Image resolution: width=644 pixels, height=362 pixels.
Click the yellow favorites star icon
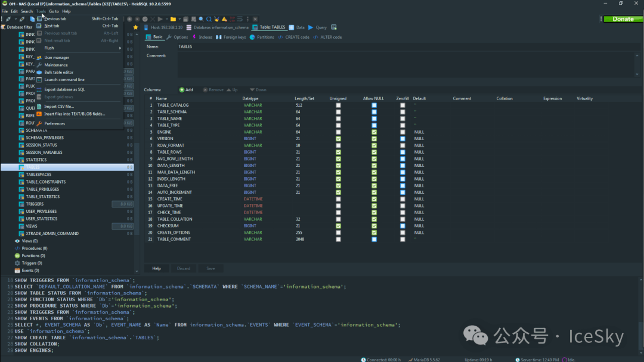coord(135,27)
